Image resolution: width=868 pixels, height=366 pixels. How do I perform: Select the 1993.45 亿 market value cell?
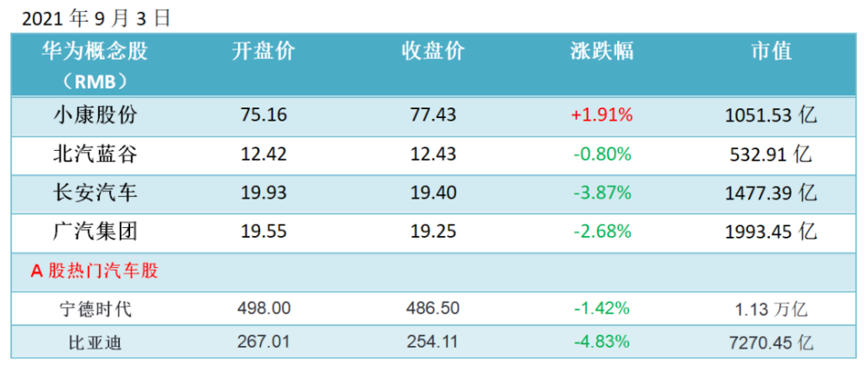(771, 232)
